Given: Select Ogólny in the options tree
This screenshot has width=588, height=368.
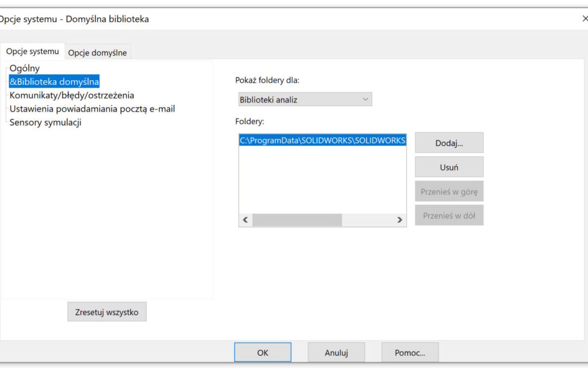Looking at the screenshot, I should (24, 68).
